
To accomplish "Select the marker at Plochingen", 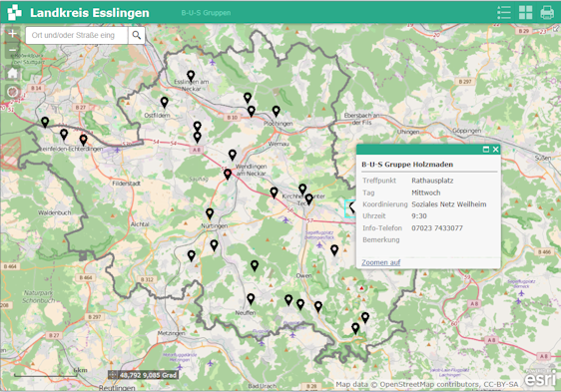I will tap(276, 112).
